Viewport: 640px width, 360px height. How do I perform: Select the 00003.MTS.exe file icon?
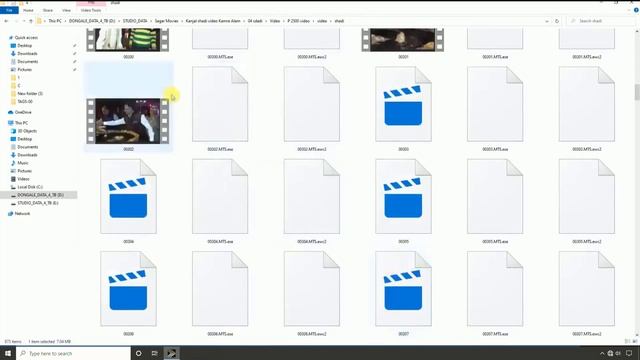pyautogui.click(x=495, y=104)
